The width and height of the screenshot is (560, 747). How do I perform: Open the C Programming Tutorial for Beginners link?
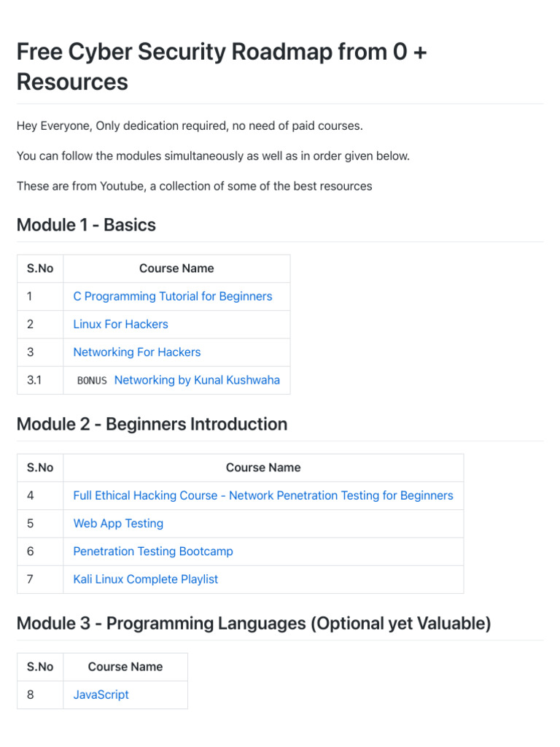172,296
